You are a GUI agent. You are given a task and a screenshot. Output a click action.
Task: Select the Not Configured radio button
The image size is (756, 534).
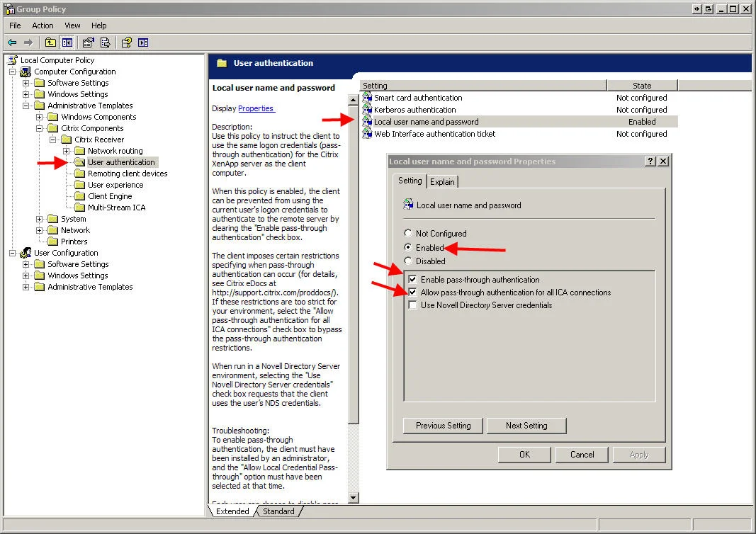pyautogui.click(x=408, y=233)
